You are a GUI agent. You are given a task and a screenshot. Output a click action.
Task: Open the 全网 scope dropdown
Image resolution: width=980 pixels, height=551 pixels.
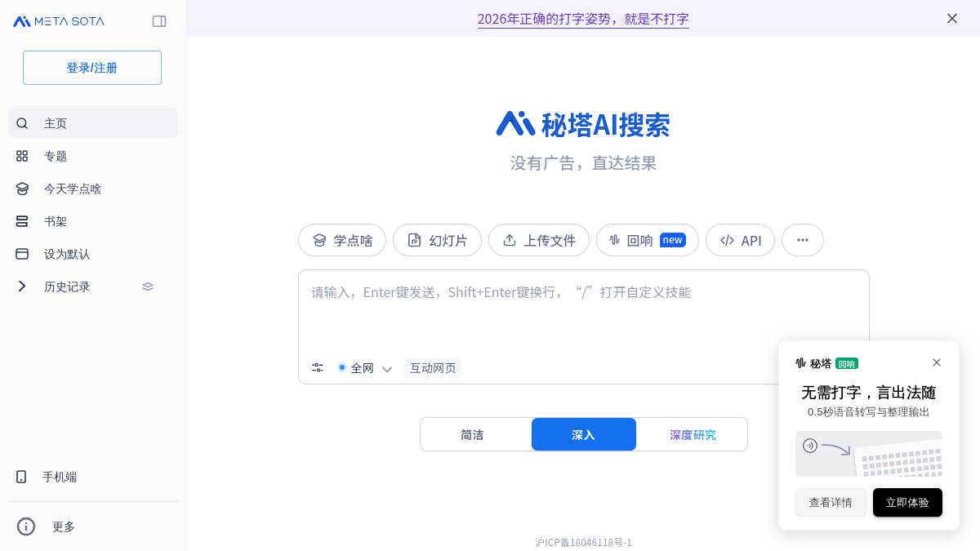(365, 368)
